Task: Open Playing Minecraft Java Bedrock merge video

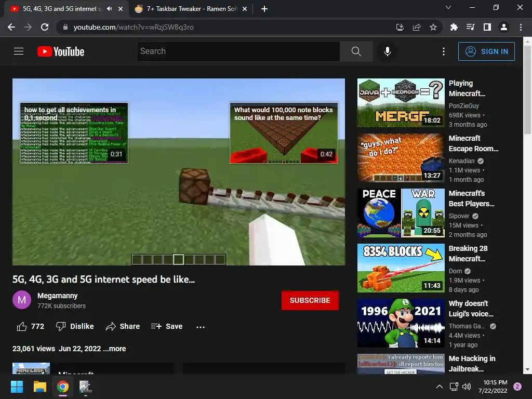Action: coord(401,103)
